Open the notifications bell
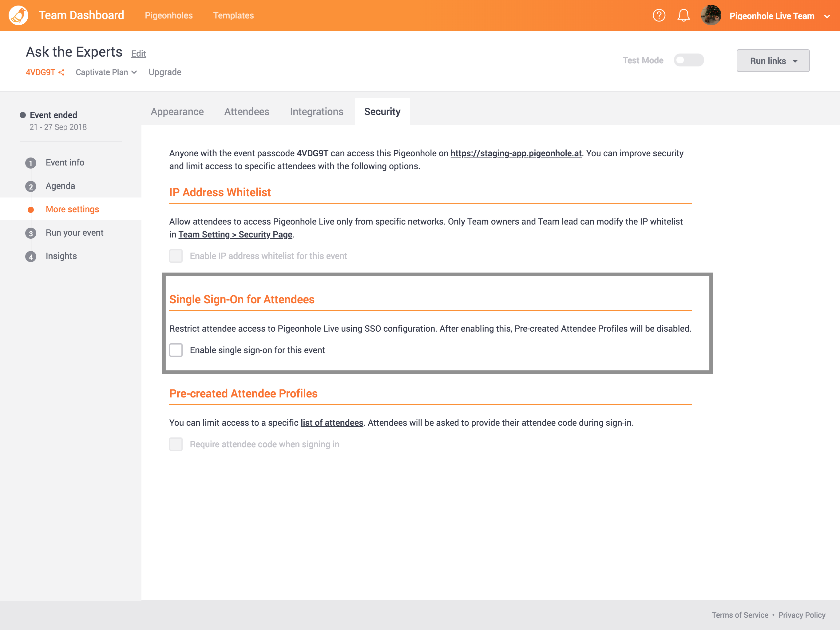 pos(683,16)
